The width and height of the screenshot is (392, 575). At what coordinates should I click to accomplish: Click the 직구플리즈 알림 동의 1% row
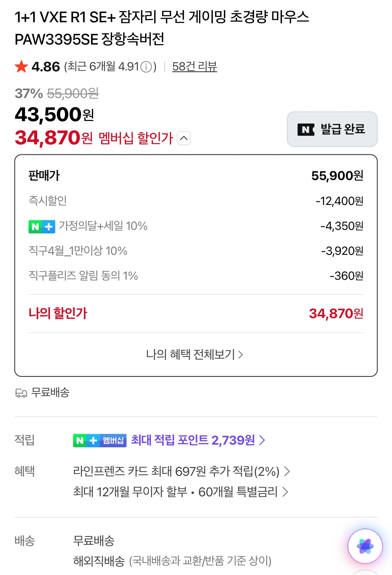point(83,276)
